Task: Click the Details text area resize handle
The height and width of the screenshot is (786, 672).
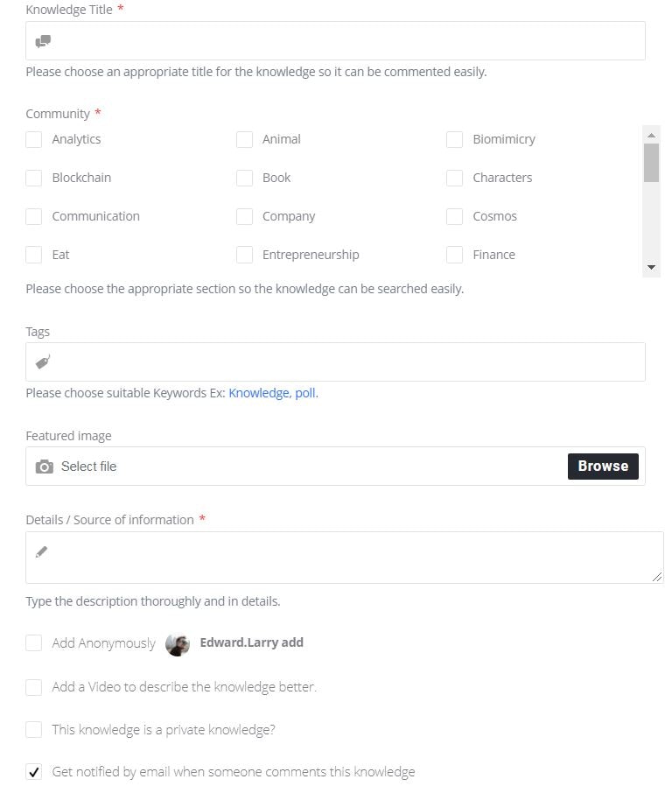Action: [657, 576]
